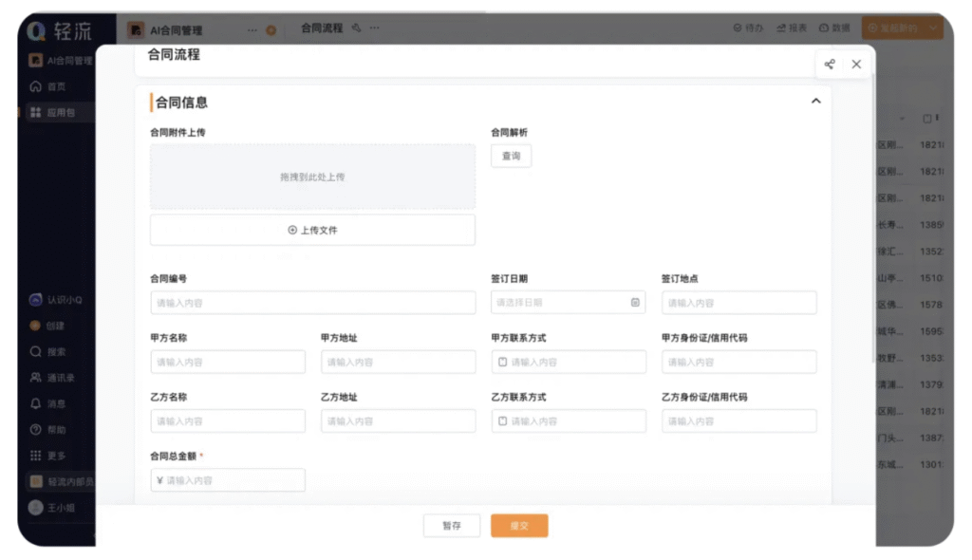Open 消息 notifications bell in sidebar
The height and width of the screenshot is (560, 972).
click(x=36, y=403)
